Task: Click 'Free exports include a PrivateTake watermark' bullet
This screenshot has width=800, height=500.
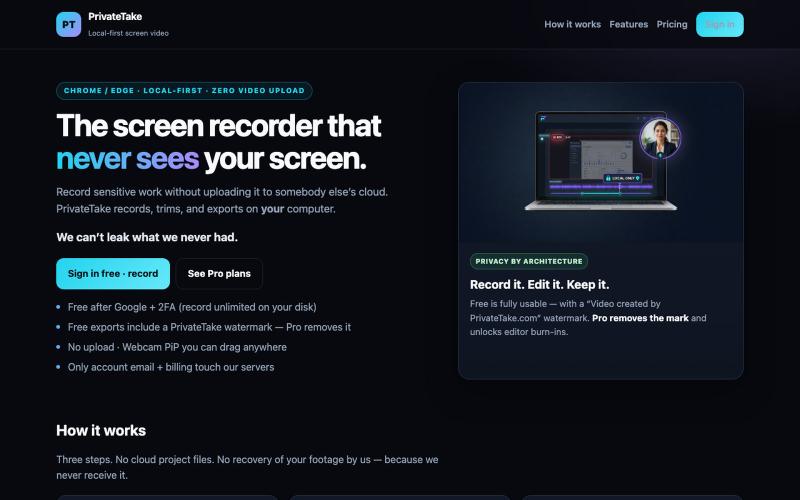Action: coord(209,327)
